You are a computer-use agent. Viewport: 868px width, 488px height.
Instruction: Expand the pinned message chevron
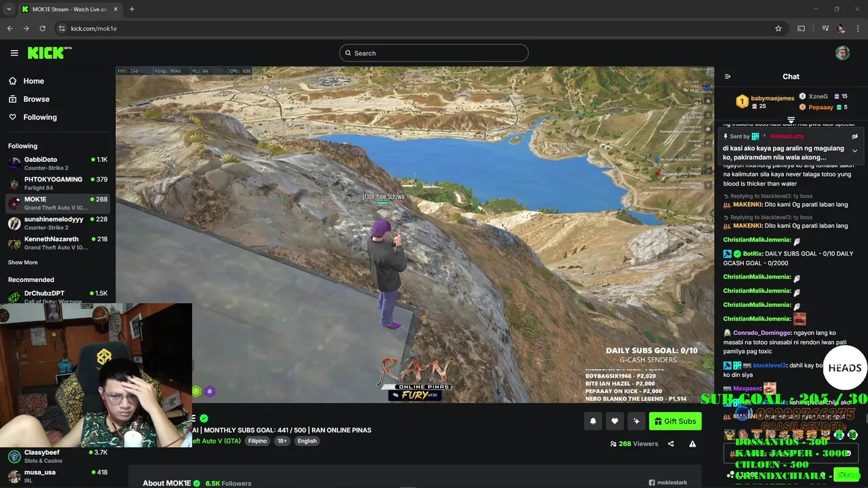pyautogui.click(x=854, y=151)
